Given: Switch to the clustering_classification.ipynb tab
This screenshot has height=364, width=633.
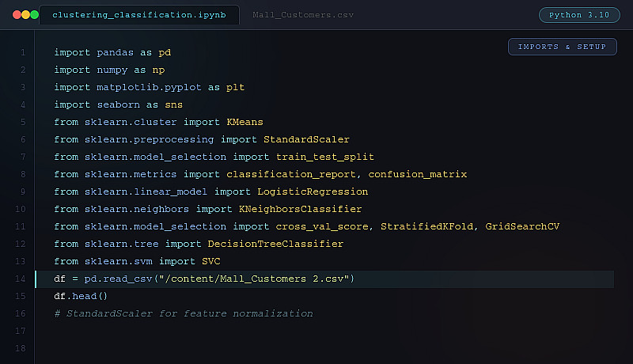Looking at the screenshot, I should tap(141, 15).
